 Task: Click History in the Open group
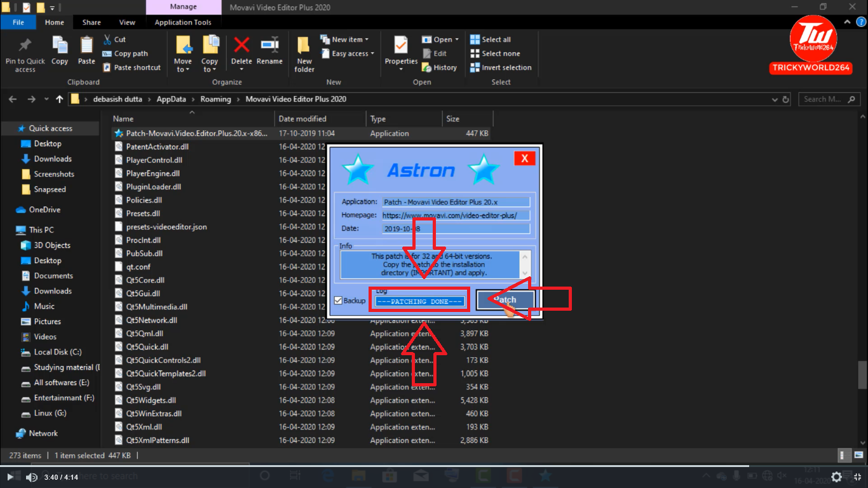tap(439, 67)
